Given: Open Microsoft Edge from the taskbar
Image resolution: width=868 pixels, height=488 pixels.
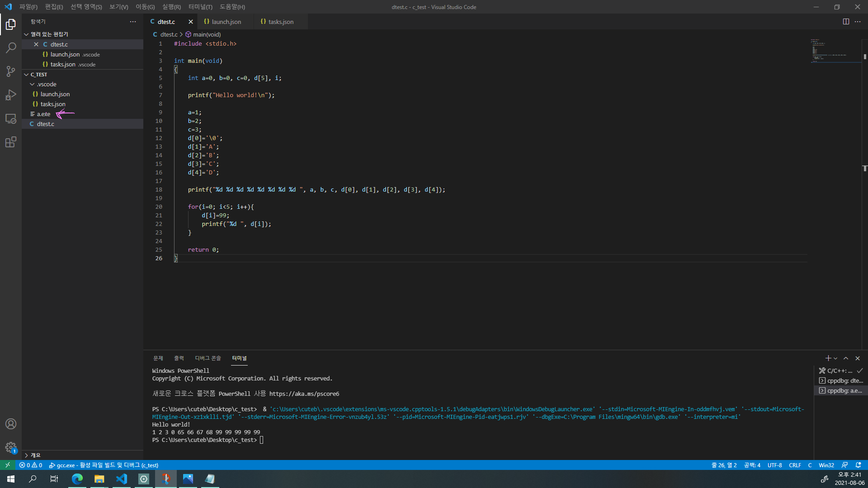Looking at the screenshot, I should pyautogui.click(x=77, y=479).
